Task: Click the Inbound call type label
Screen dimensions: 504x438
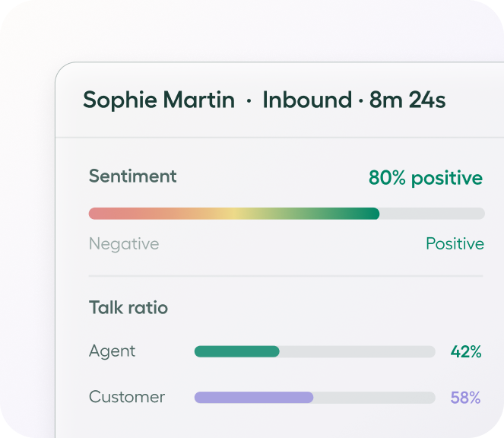Action: (307, 100)
